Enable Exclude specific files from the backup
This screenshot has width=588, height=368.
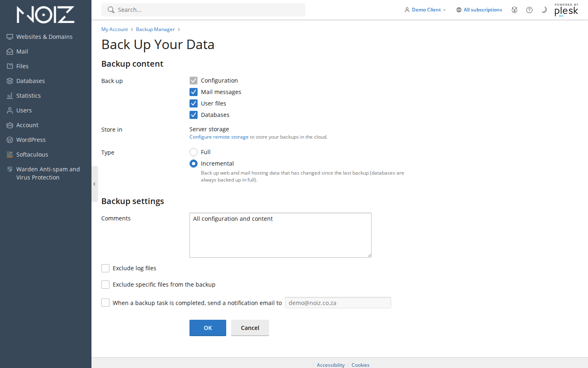click(x=105, y=285)
